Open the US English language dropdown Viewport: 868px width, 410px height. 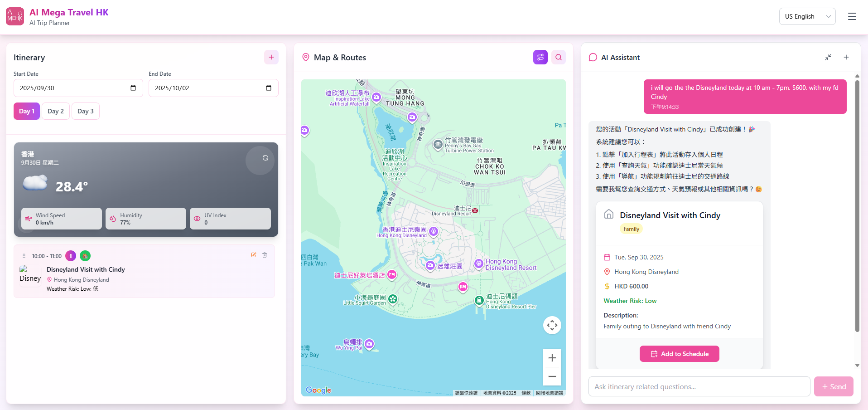click(x=807, y=16)
